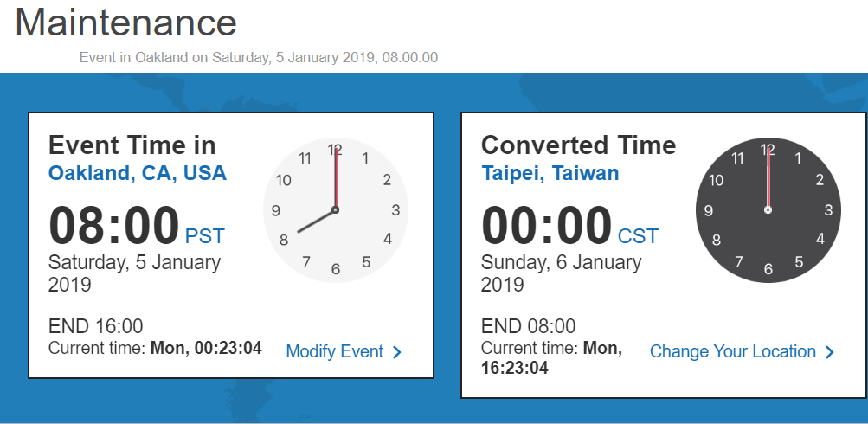Viewport: 868px width, 424px height.
Task: Click the chevron next to Change Your Location
Action: 829,352
